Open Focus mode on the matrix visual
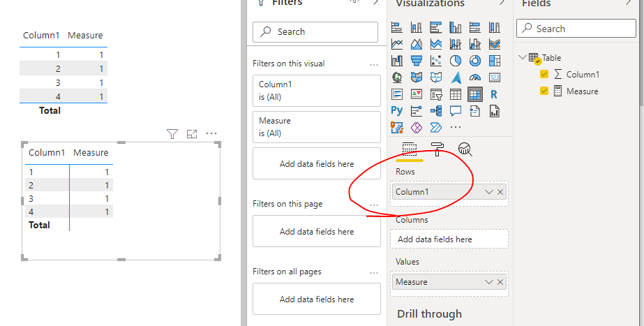Screen dimensions: 644x326 coord(192,133)
